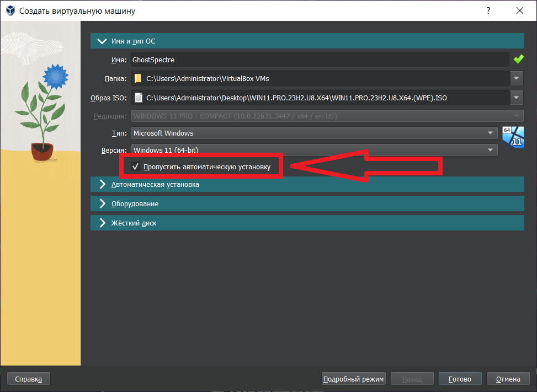Image resolution: width=537 pixels, height=392 pixels.
Task: Click the Готово button
Action: 460,379
